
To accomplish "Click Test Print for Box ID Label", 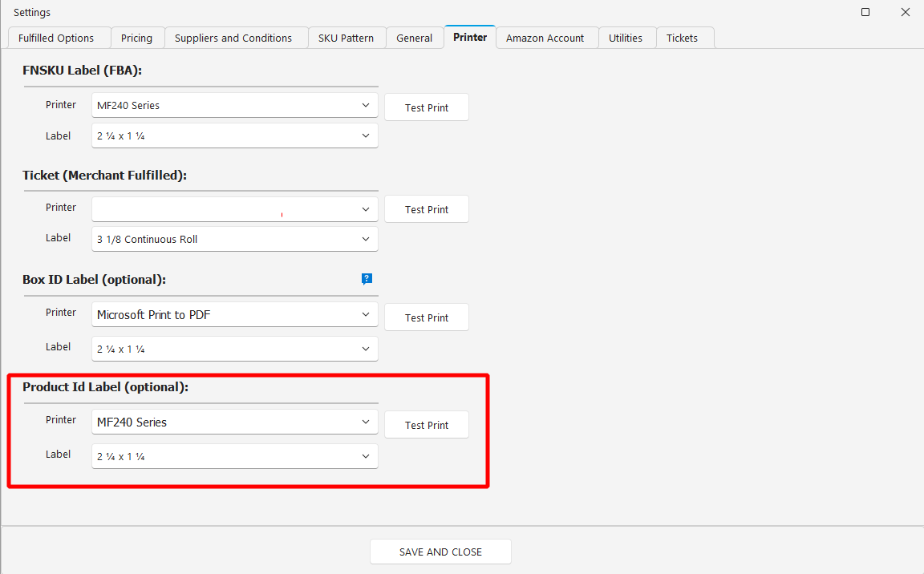I will tap(427, 317).
